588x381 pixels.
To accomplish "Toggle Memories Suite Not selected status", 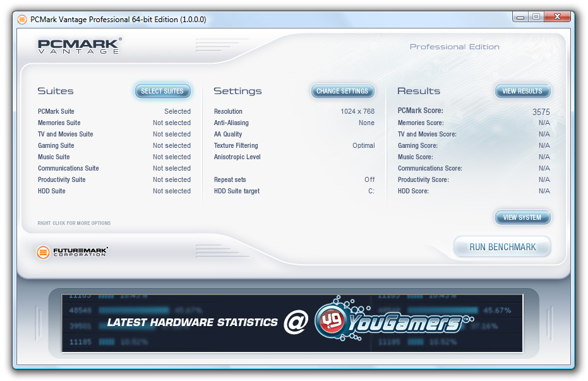I will point(171,123).
